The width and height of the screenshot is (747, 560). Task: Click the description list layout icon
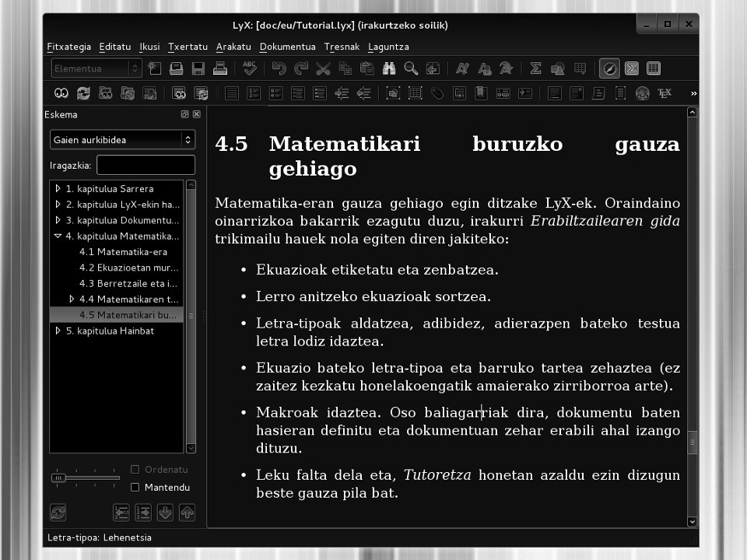[x=320, y=93]
